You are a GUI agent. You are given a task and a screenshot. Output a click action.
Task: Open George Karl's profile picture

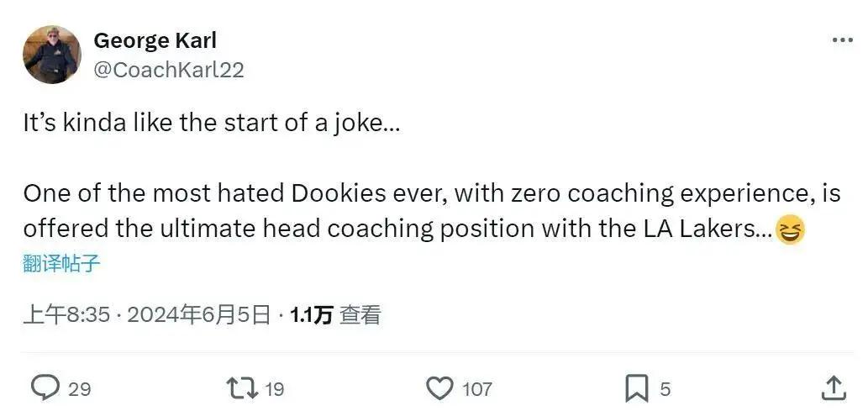[52, 55]
